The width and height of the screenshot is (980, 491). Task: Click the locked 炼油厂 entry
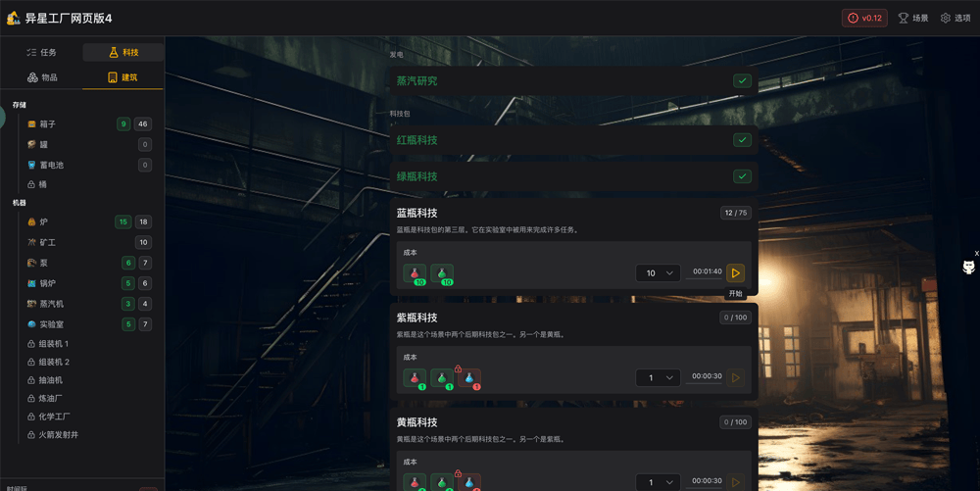pyautogui.click(x=45, y=398)
